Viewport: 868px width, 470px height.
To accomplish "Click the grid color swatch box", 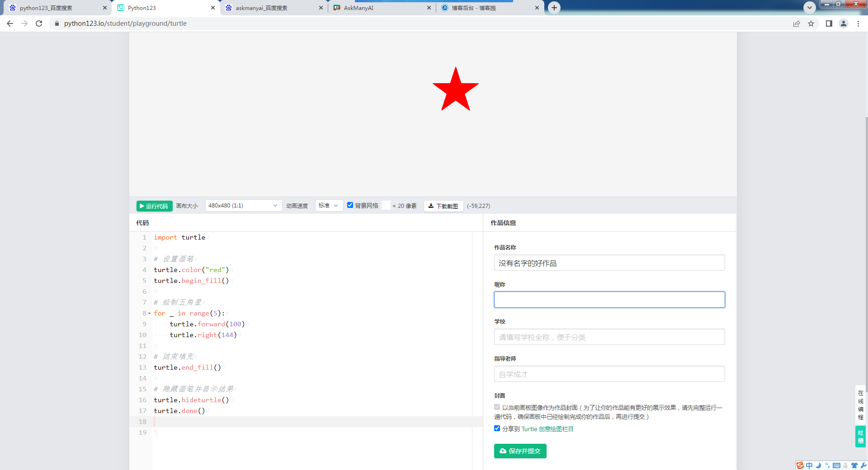I will click(386, 206).
